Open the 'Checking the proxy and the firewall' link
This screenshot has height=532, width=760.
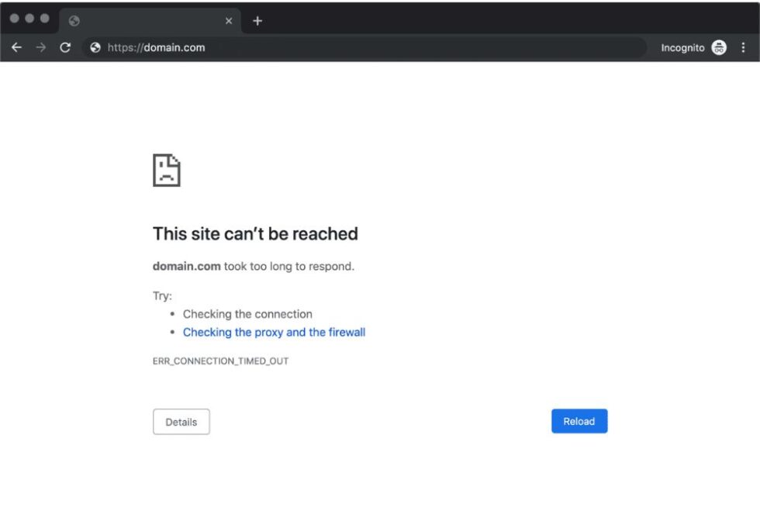click(274, 332)
